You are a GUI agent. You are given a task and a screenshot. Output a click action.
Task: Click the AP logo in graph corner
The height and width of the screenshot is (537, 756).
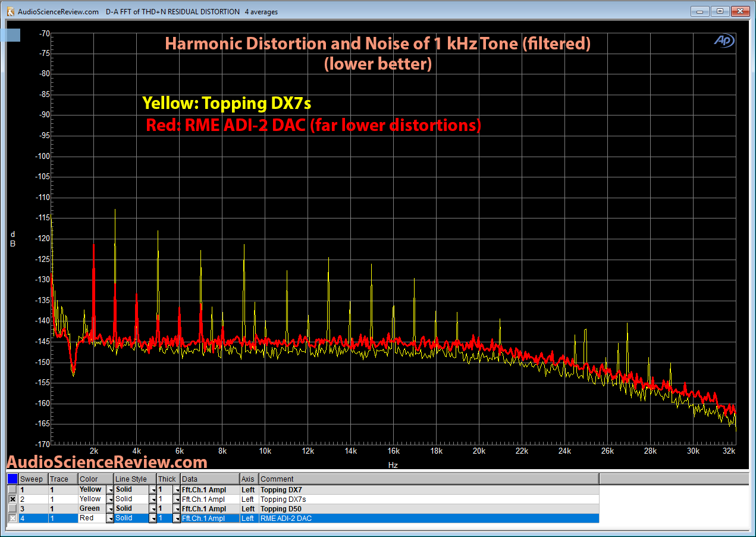pyautogui.click(x=724, y=40)
